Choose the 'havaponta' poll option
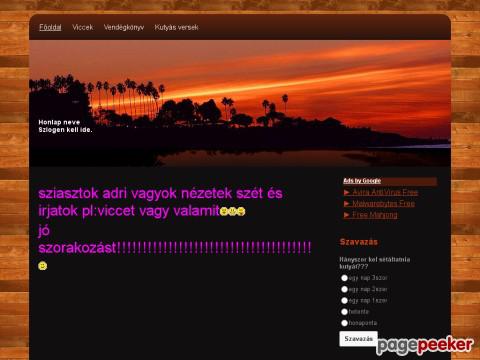The image size is (480, 360). [344, 323]
